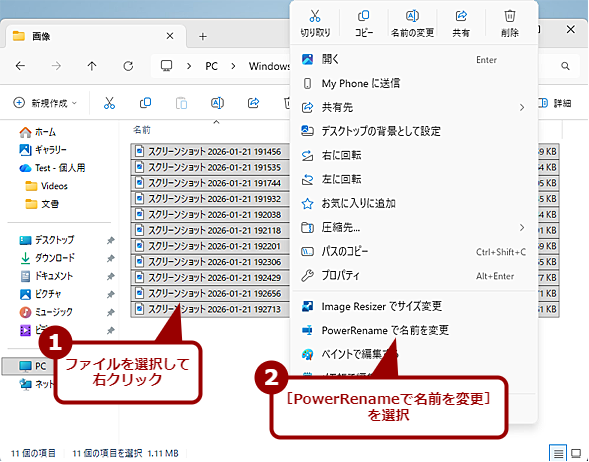Screen dimensions: 589x462
Task: Open デスクトップ in quick access
Action: coord(47,240)
